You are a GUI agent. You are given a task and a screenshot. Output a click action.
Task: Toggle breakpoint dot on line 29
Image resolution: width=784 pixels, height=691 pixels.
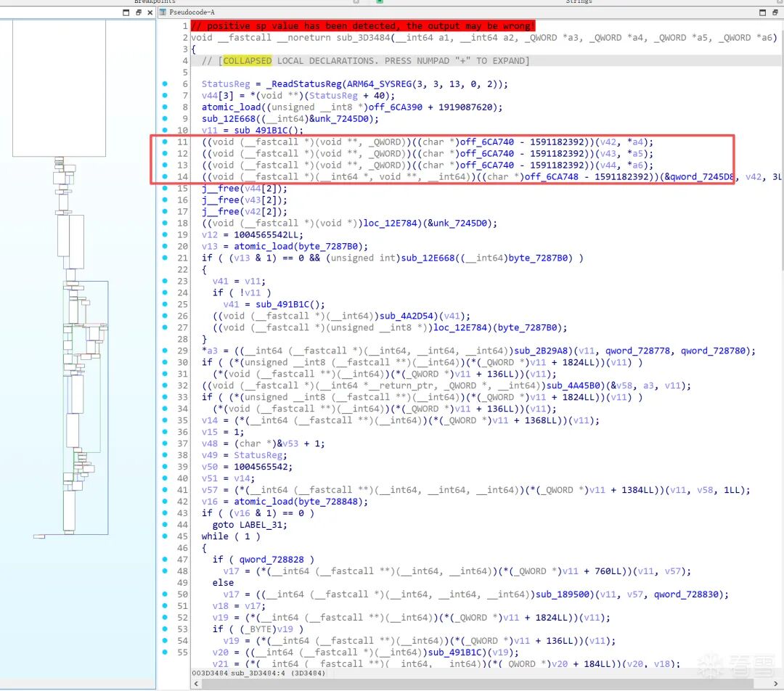click(165, 351)
